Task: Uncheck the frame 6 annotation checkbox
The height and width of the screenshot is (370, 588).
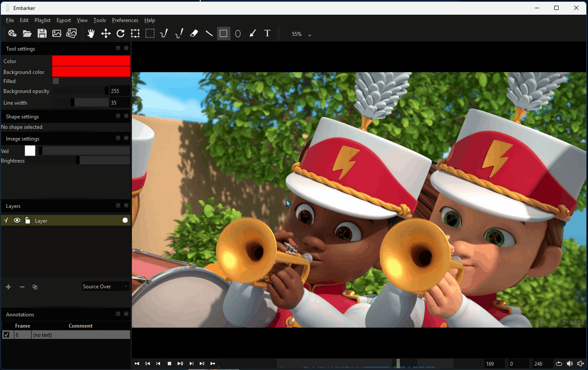Action: [6, 335]
